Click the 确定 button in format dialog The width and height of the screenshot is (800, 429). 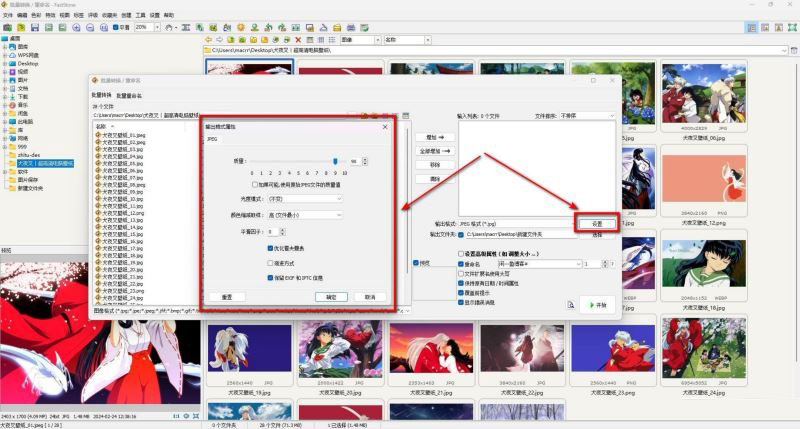pyautogui.click(x=331, y=297)
